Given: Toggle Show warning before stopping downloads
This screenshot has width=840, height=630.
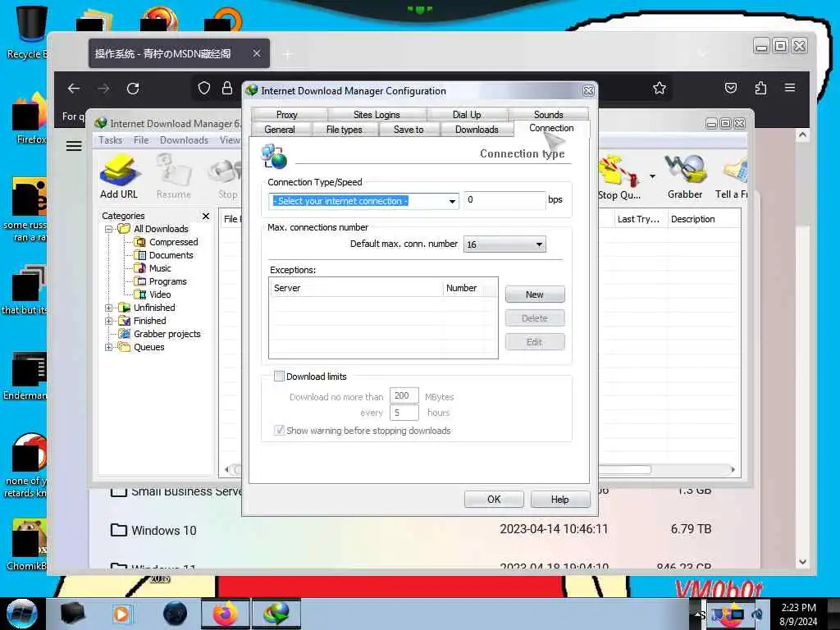Looking at the screenshot, I should coord(279,430).
